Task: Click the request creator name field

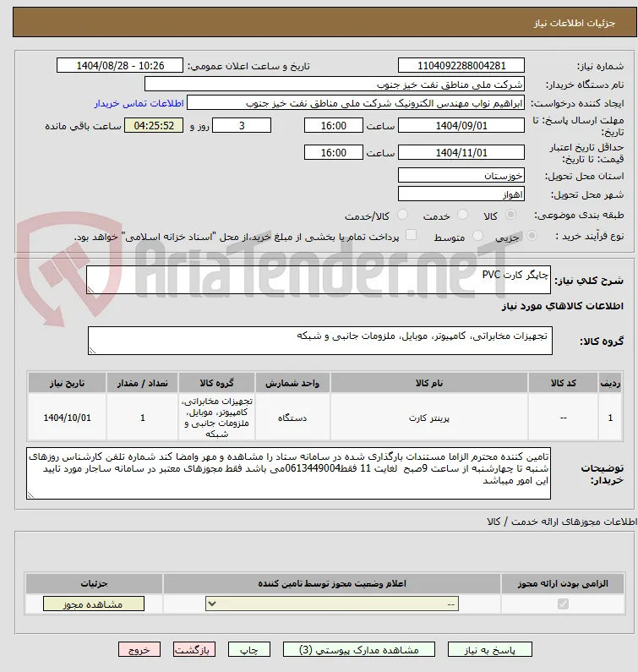Action: 356,103
